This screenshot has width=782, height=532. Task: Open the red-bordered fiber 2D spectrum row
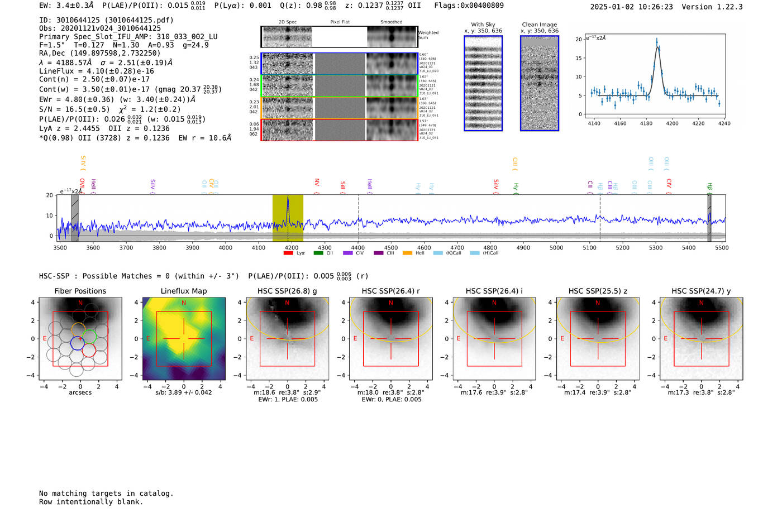340,130
